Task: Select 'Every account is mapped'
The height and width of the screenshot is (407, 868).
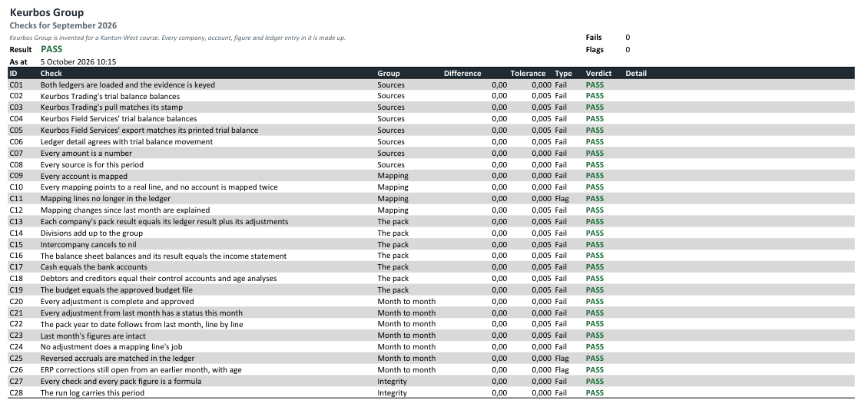Action: (84, 176)
